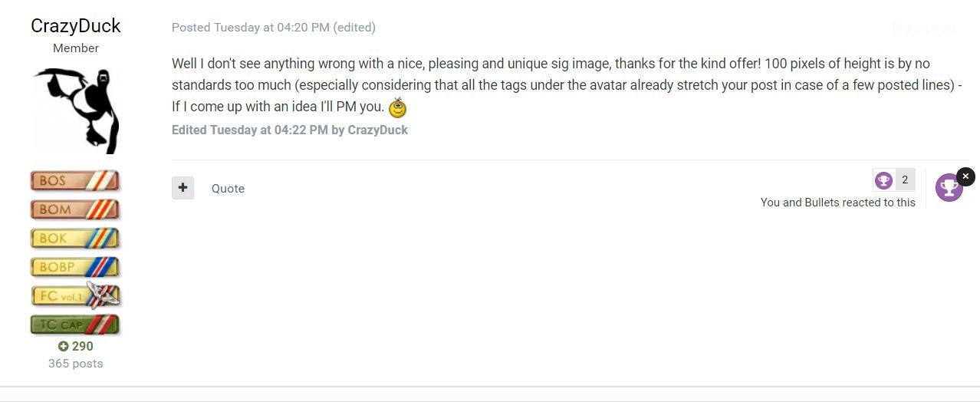Click CrazyDuck's avatar image
The height and width of the screenshot is (402, 980).
click(x=75, y=110)
